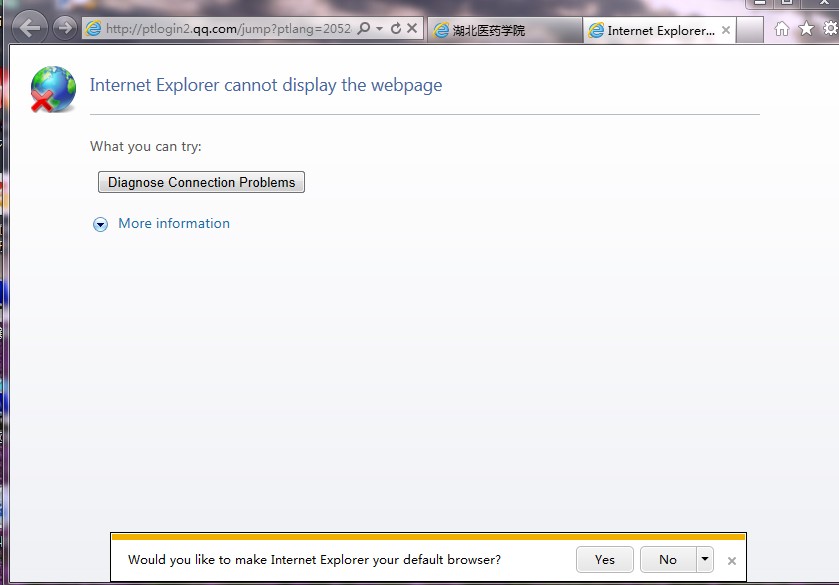This screenshot has width=839, height=585.
Task: Open the Tools gear menu
Action: click(x=831, y=28)
